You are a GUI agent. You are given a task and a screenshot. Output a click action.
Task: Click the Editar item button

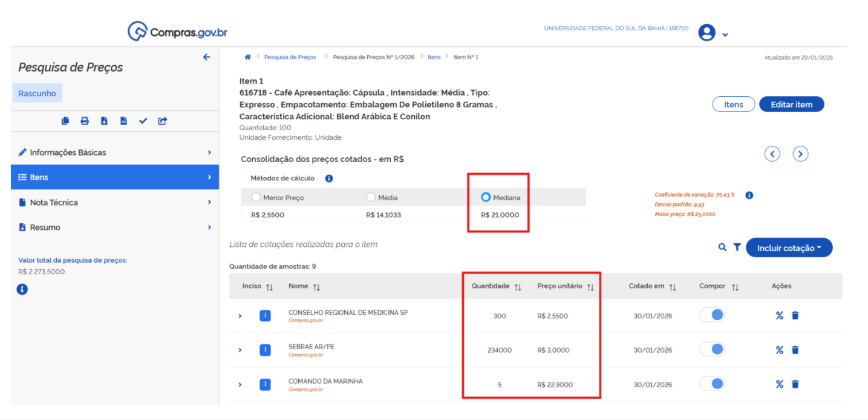[791, 104]
